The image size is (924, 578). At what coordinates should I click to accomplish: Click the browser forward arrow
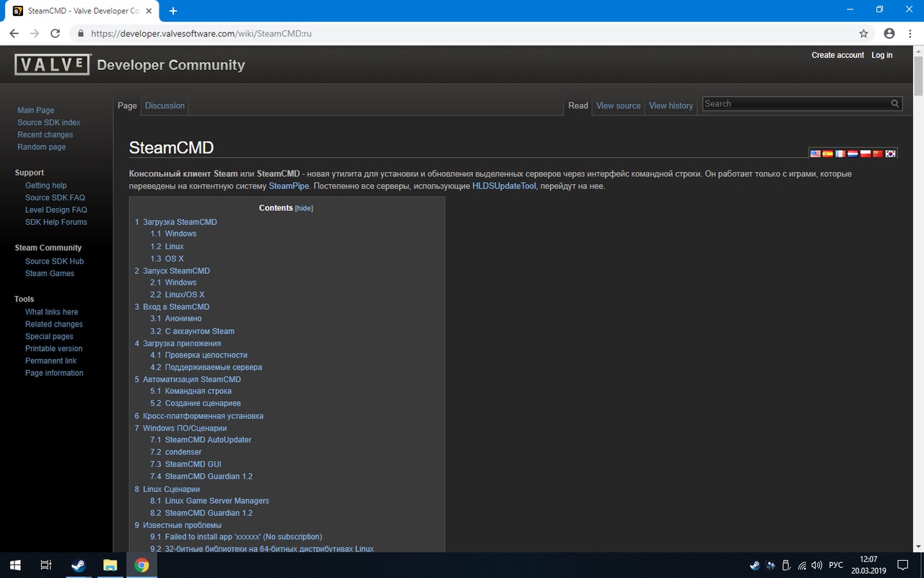tap(35, 33)
